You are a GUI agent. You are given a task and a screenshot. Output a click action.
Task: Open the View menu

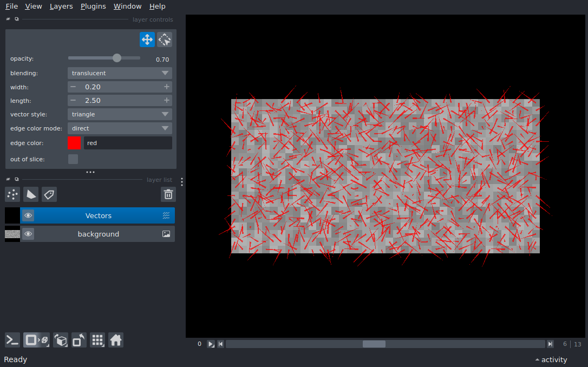[34, 6]
